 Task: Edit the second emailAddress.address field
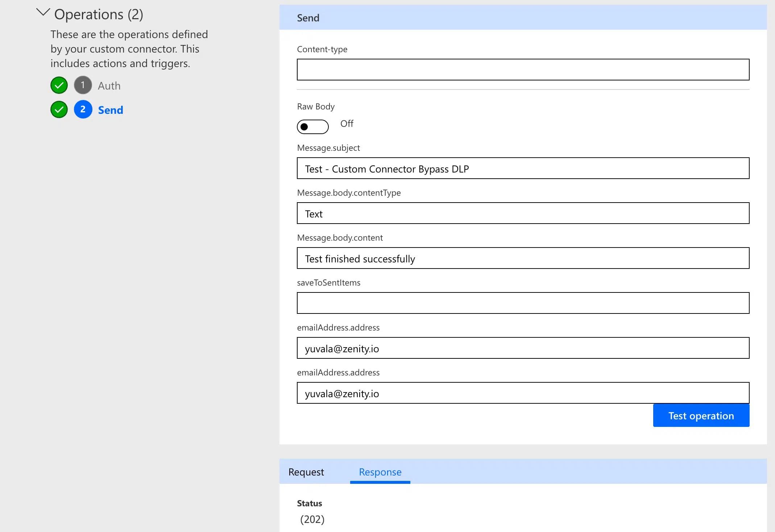tap(523, 393)
